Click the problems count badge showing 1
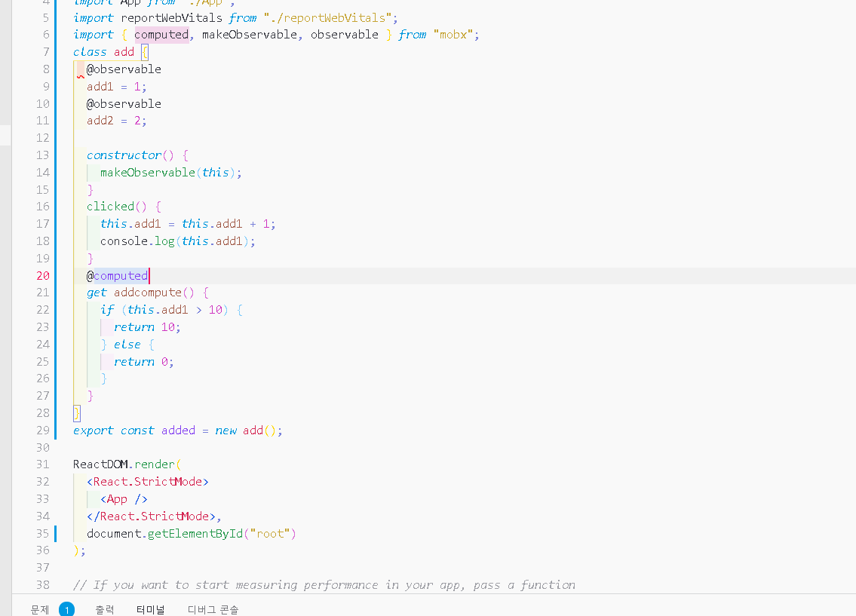 [66, 609]
